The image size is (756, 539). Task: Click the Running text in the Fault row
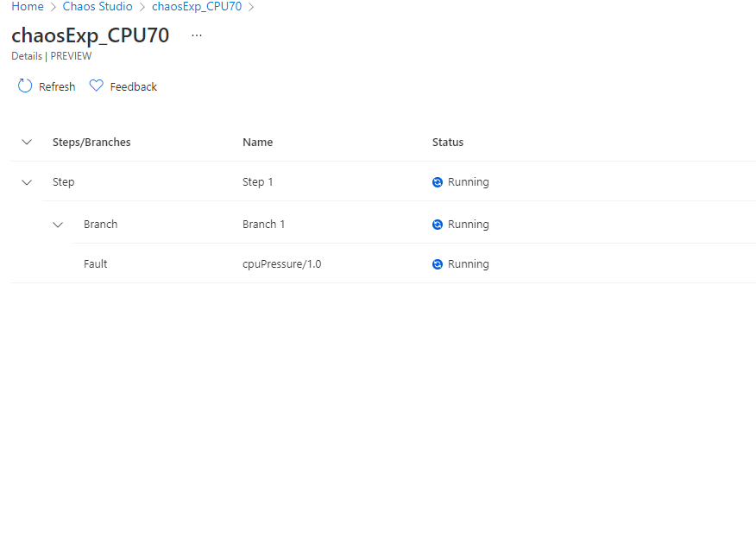pos(469,264)
